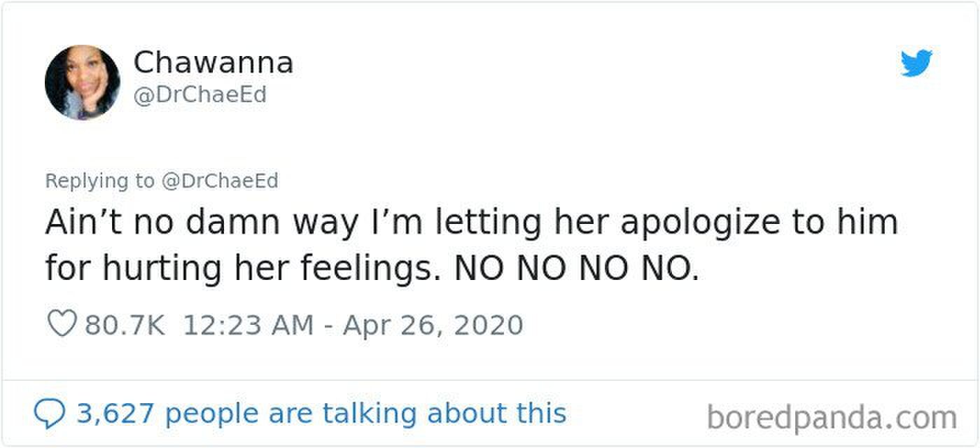Select the "Replying to" label text
This screenshot has width=980, height=448.
pos(99,181)
